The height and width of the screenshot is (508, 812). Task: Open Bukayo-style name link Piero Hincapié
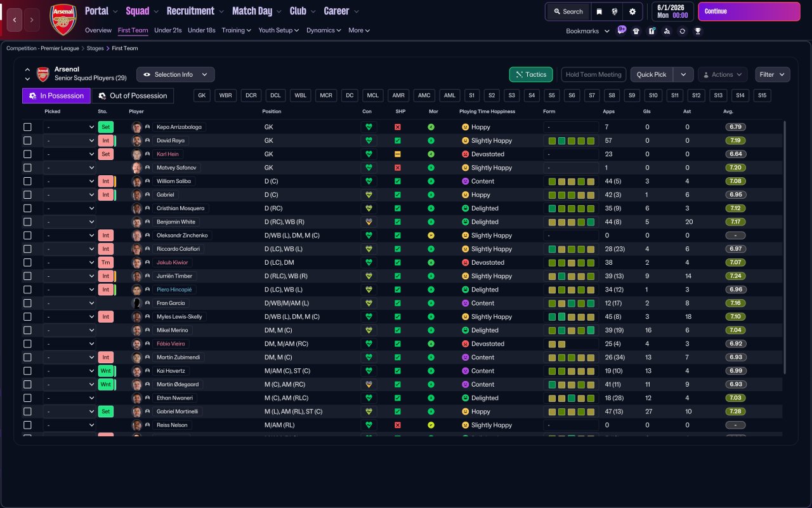click(174, 290)
